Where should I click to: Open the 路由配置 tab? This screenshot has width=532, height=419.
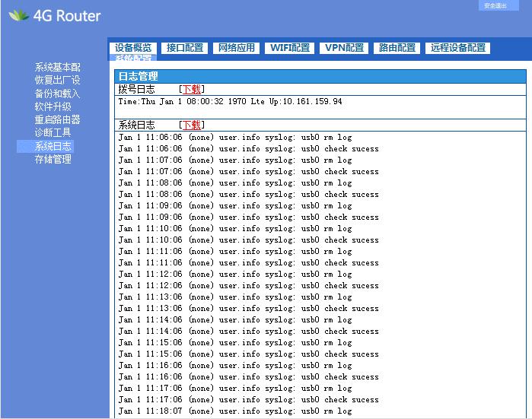click(397, 48)
